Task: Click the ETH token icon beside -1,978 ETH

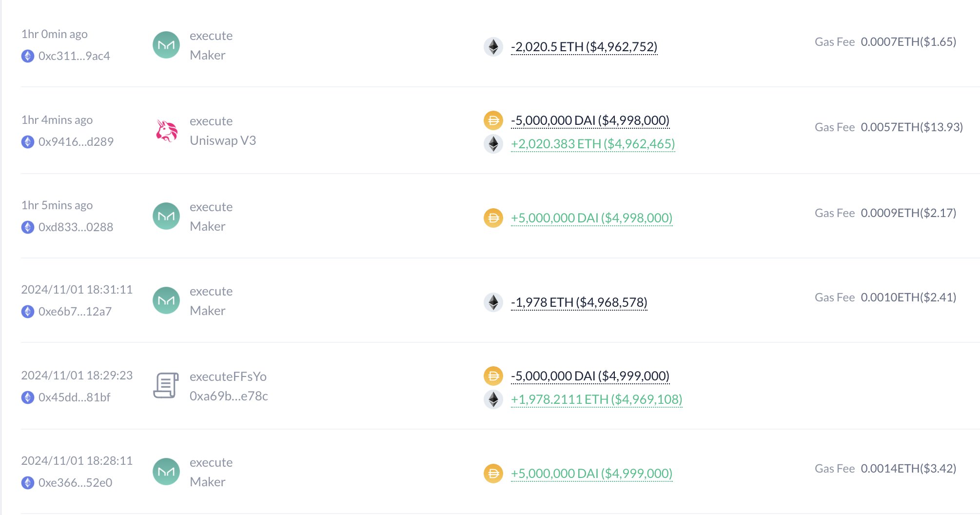Action: 493,302
